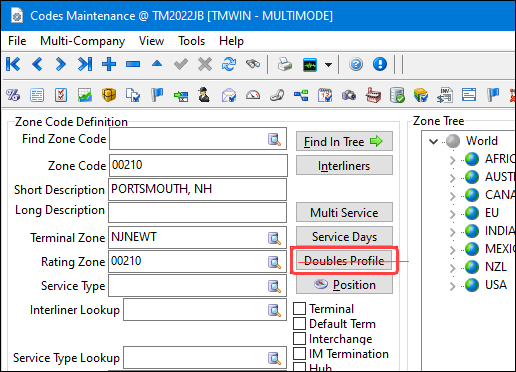Click the chain link icon
The image size is (516, 372).
coord(277,95)
